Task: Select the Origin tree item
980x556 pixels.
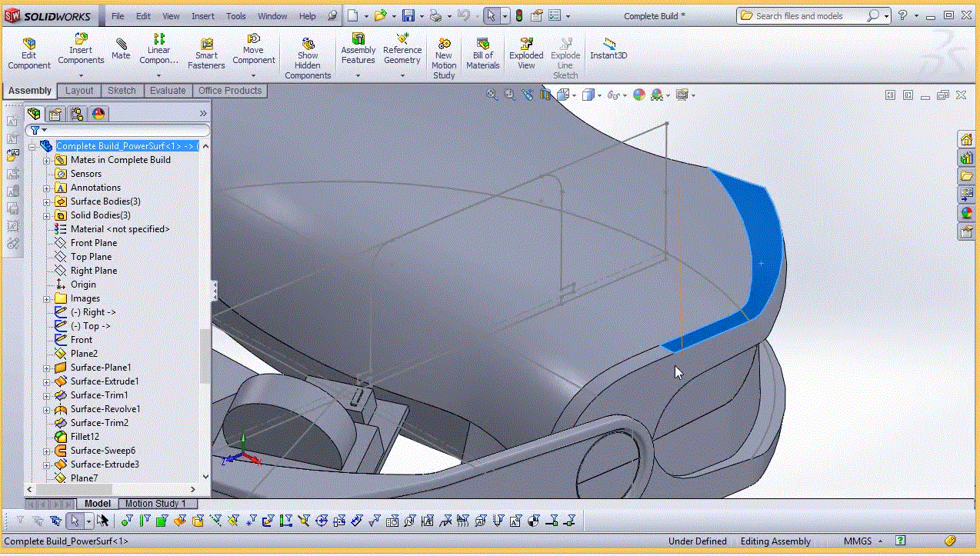Action: tap(83, 285)
